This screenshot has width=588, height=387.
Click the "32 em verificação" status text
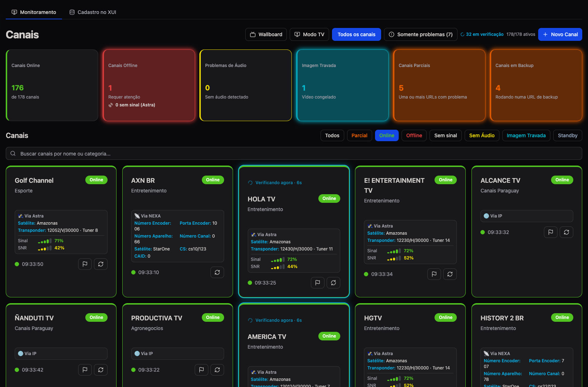pyautogui.click(x=485, y=34)
